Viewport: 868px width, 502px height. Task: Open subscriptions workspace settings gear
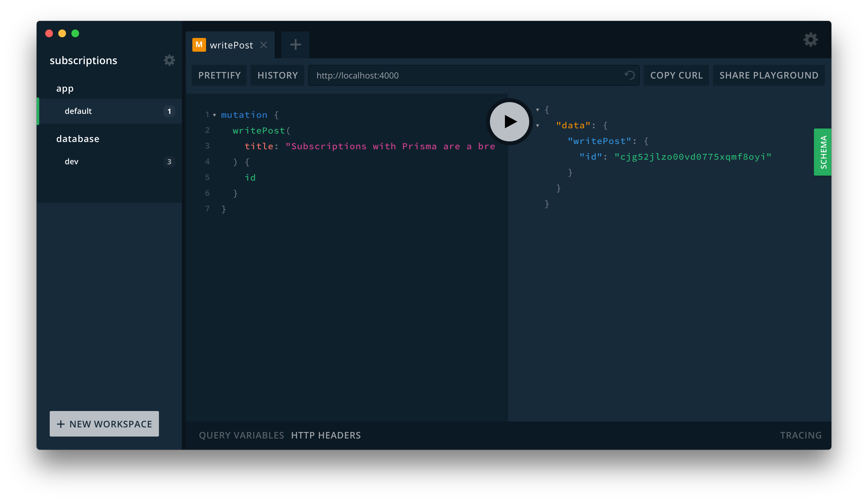pos(169,60)
